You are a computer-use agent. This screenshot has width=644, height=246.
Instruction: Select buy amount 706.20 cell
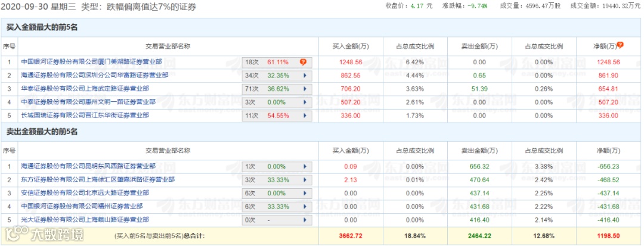(x=351, y=89)
